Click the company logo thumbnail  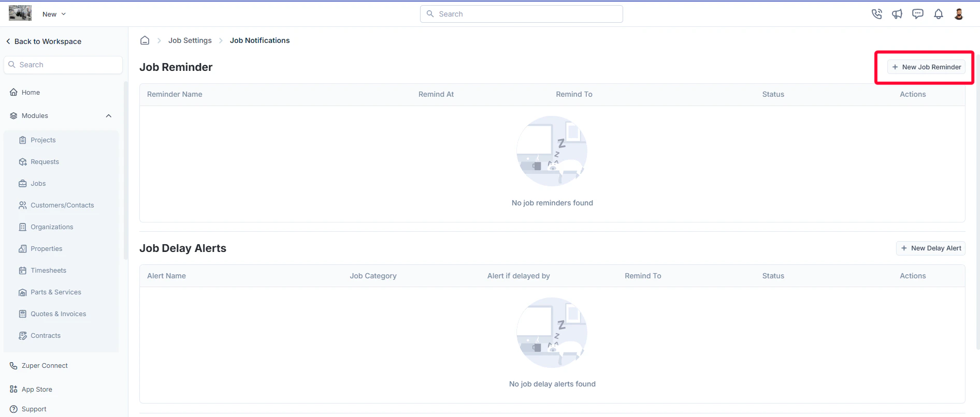point(20,13)
